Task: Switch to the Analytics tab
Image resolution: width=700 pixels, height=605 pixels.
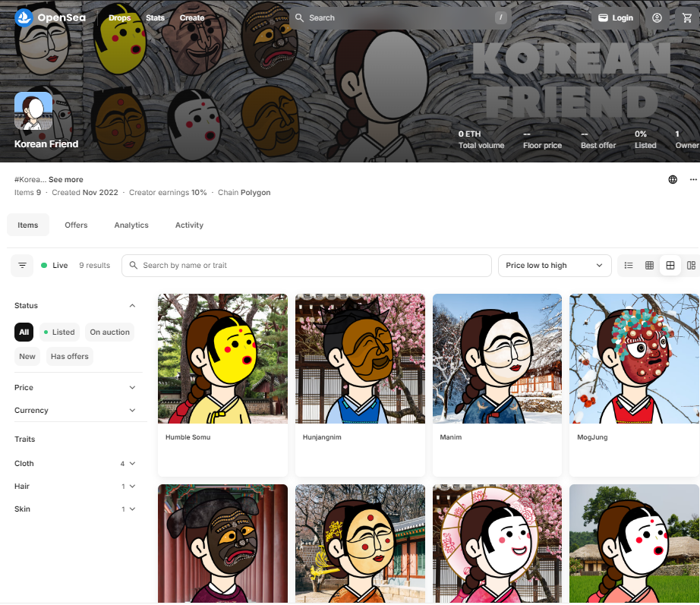Action: point(131,225)
